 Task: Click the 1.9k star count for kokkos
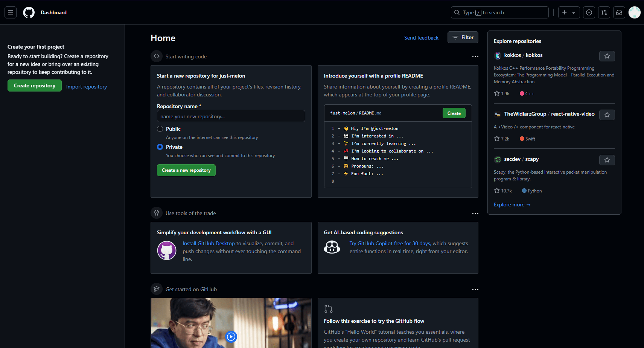pyautogui.click(x=502, y=93)
